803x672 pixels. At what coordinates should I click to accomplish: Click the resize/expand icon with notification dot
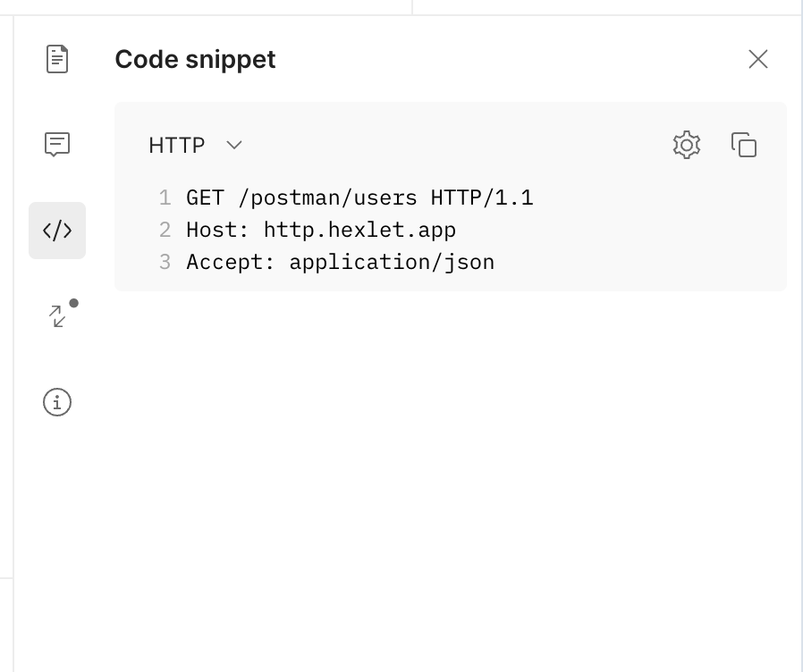coord(57,316)
